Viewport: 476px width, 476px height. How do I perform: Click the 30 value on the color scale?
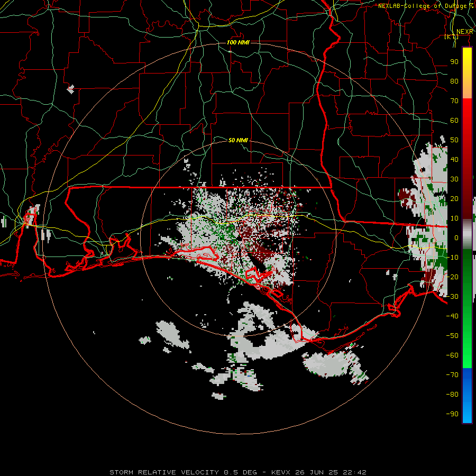pos(454,179)
